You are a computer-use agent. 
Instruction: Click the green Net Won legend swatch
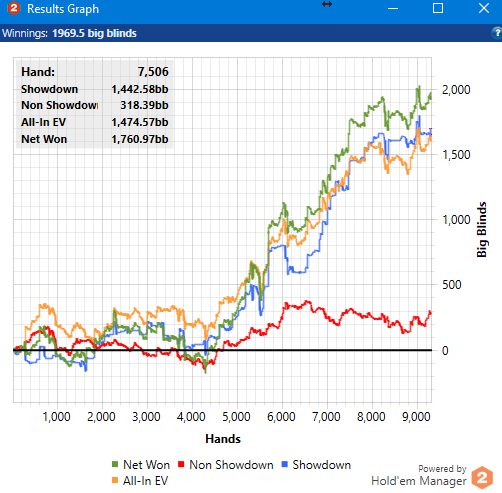coord(115,464)
